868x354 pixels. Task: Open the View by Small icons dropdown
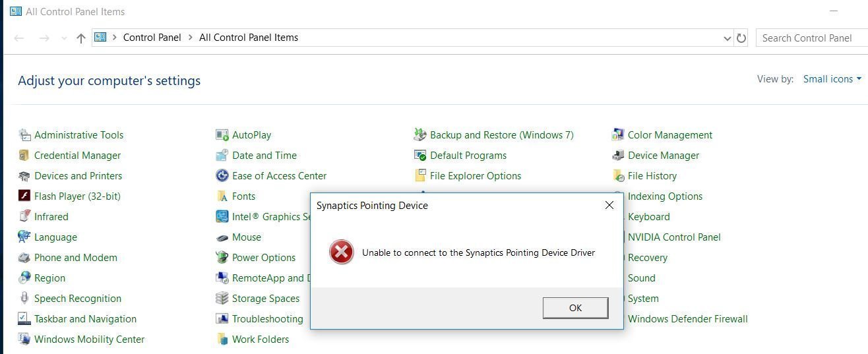(832, 79)
